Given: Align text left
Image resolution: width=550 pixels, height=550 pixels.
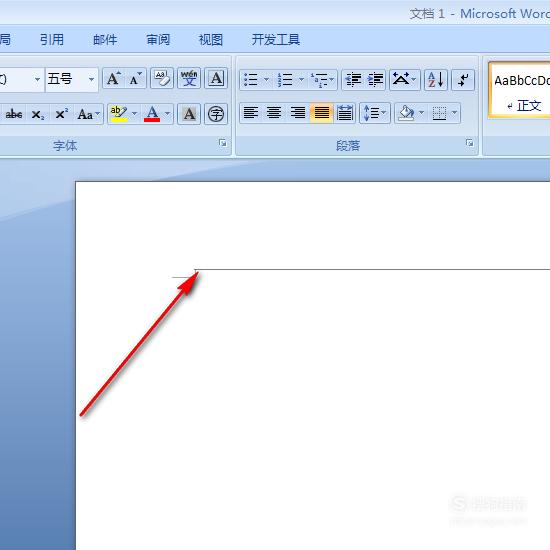Looking at the screenshot, I should point(251,113).
